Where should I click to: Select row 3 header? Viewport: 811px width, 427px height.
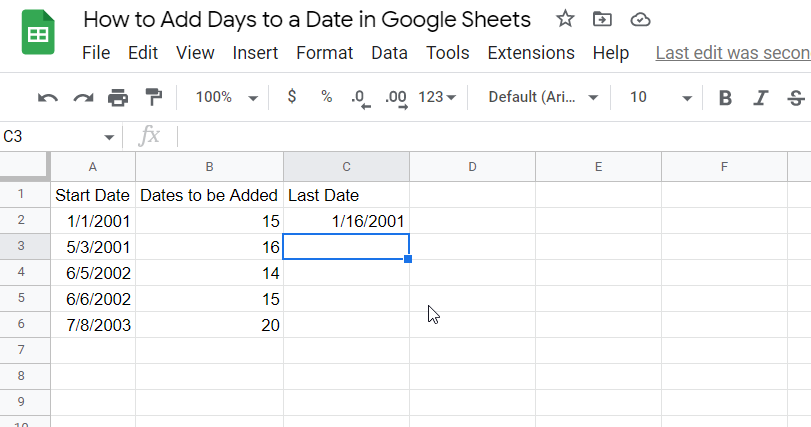(x=25, y=247)
